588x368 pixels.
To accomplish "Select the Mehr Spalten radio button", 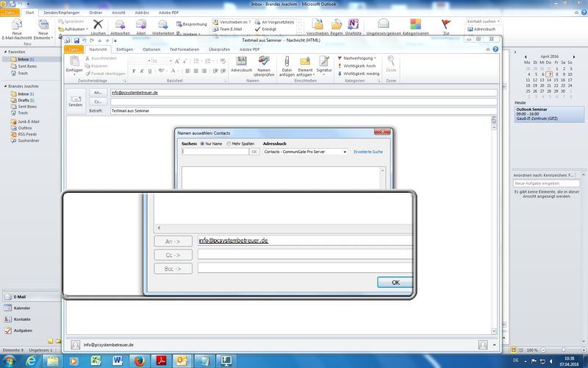I will (x=229, y=143).
